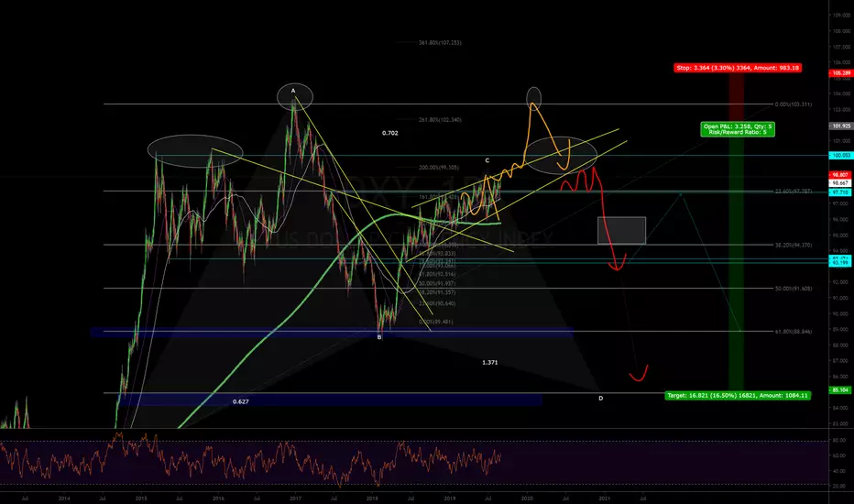Select the 23.60%(97.787) retracement label
The image size is (854, 504).
(793, 192)
